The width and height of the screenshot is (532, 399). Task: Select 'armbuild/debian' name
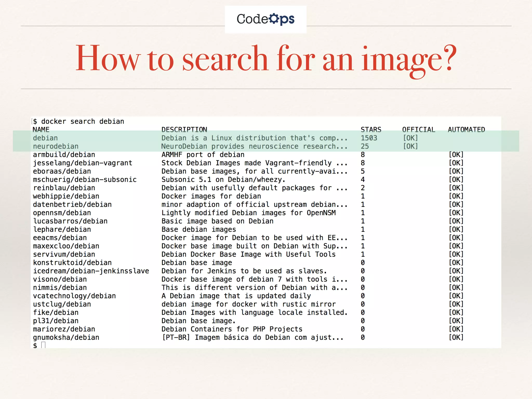(64, 155)
